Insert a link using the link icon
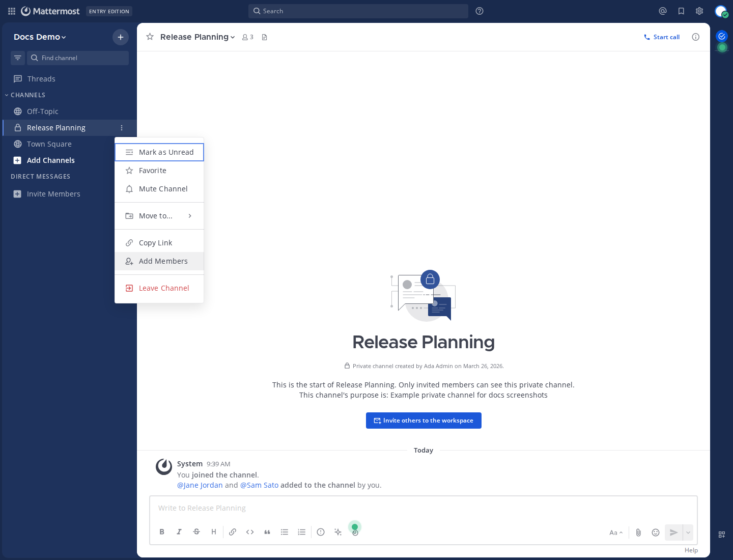This screenshot has height=560, width=733. (233, 532)
